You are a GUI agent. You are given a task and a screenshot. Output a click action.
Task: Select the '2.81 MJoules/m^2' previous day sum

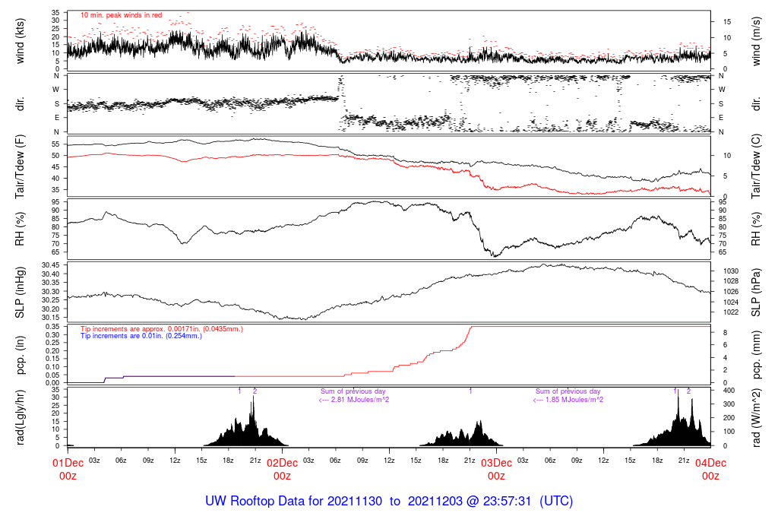tap(353, 400)
